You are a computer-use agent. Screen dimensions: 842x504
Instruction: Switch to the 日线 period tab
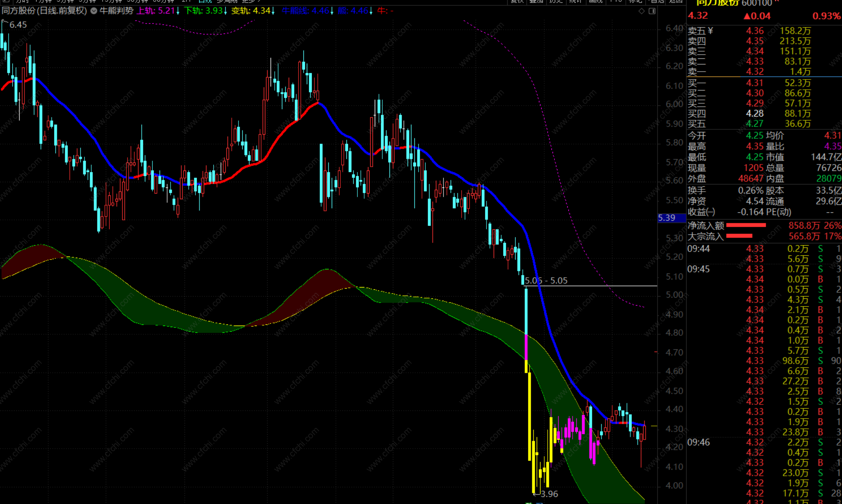pos(205,1)
